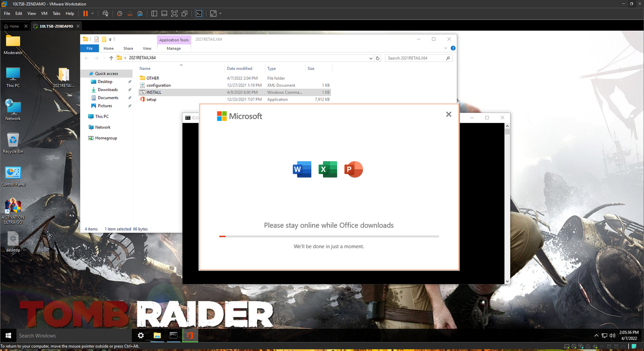The height and width of the screenshot is (351, 644).
Task: Open the VMware View menu
Action: tap(32, 14)
